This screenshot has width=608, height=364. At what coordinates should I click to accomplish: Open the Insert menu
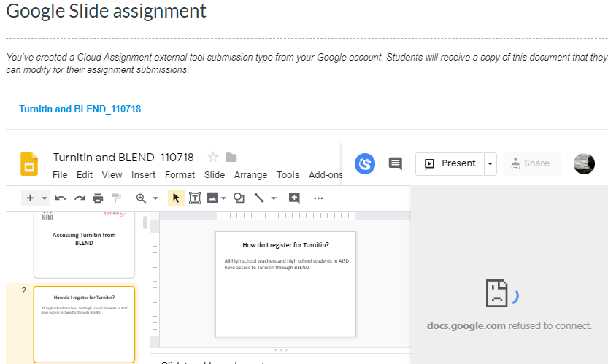tap(143, 175)
